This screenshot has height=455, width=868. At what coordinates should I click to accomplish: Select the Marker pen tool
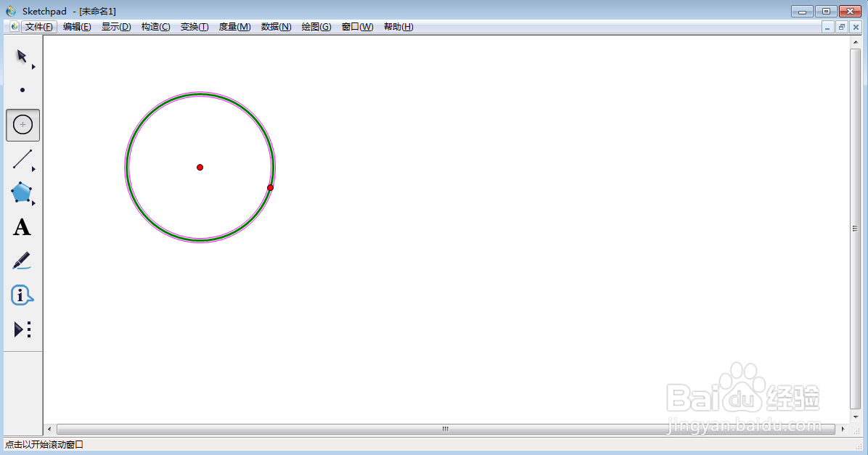coord(22,261)
